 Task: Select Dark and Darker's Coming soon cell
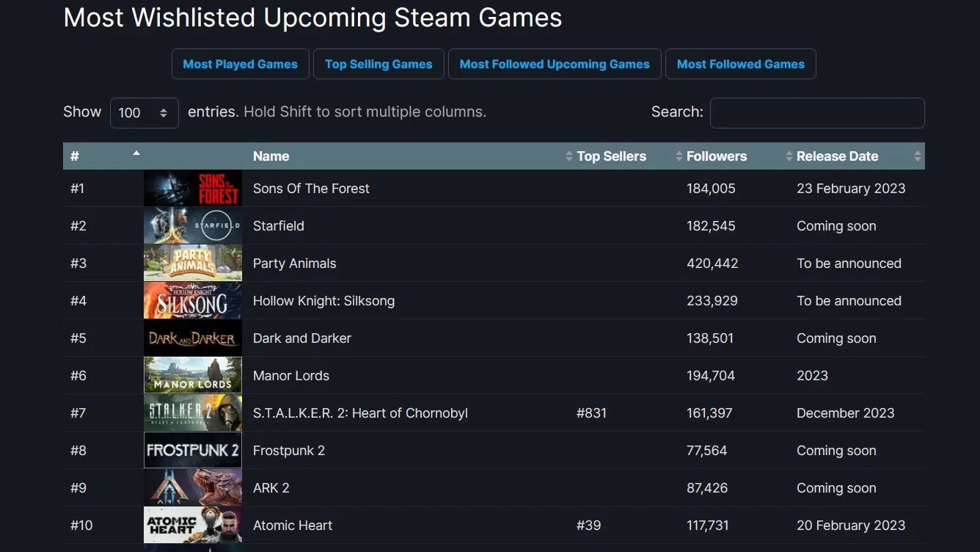tap(836, 338)
